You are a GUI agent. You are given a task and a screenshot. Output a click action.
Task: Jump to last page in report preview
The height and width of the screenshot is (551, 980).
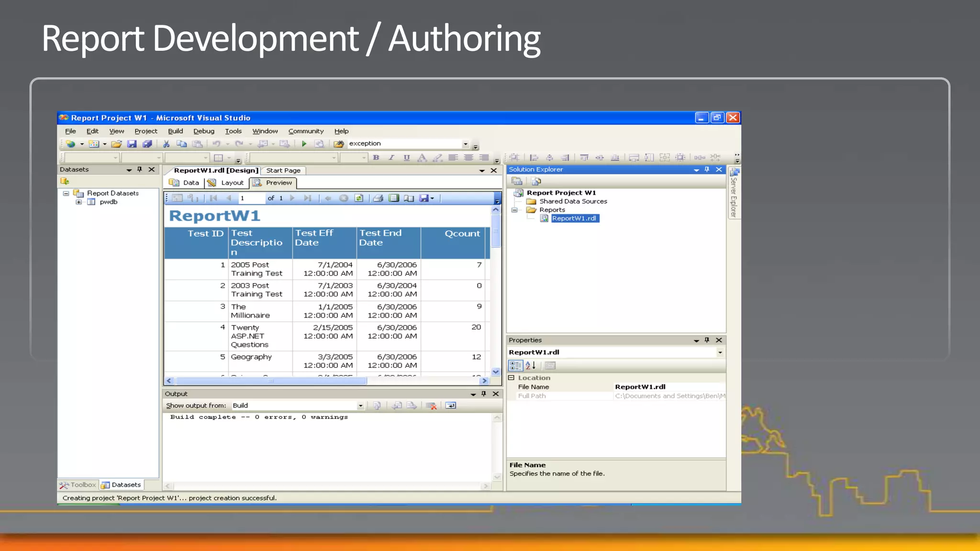(308, 198)
